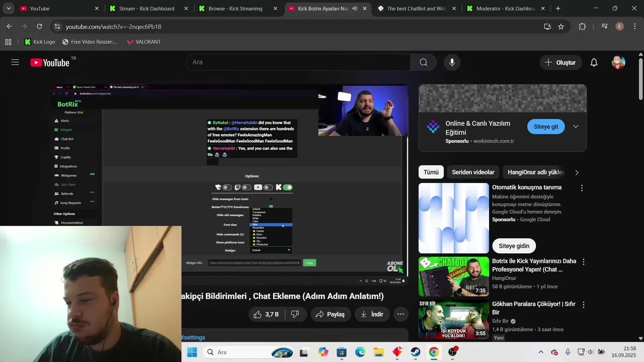Open YouTube account avatar menu

coord(618,62)
